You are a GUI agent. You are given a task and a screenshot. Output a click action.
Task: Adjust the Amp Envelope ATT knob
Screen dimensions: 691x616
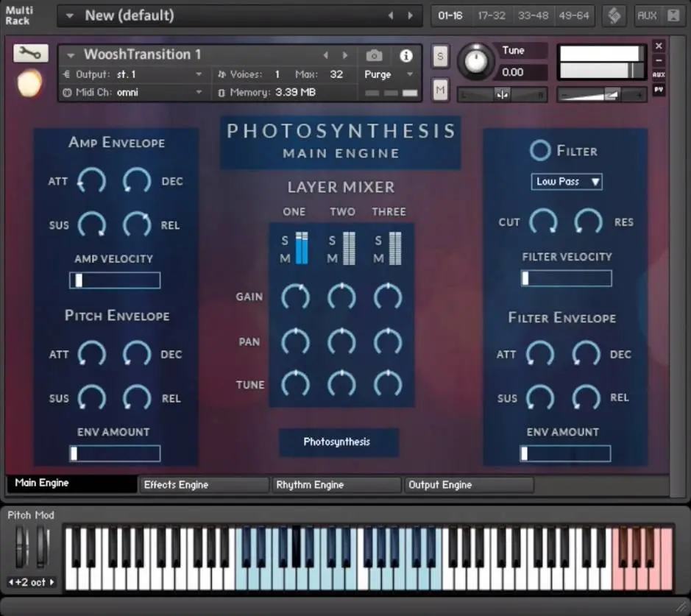point(92,181)
